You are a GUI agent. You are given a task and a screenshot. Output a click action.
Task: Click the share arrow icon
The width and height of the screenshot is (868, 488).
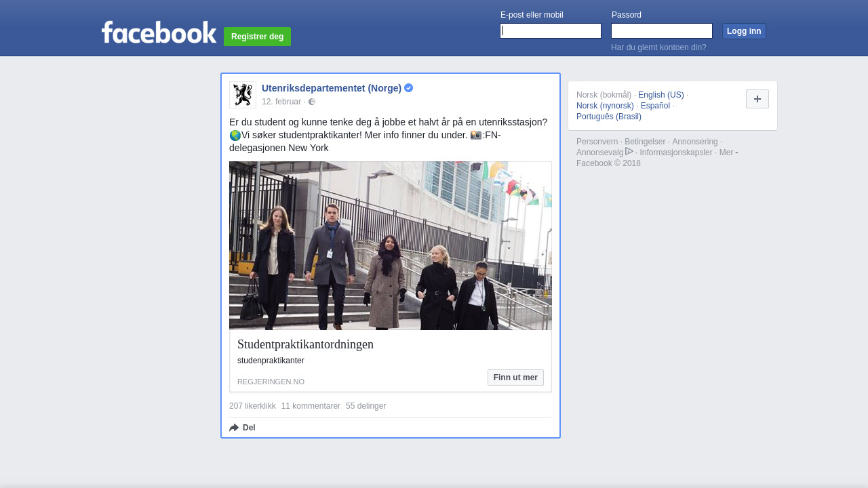click(x=234, y=428)
